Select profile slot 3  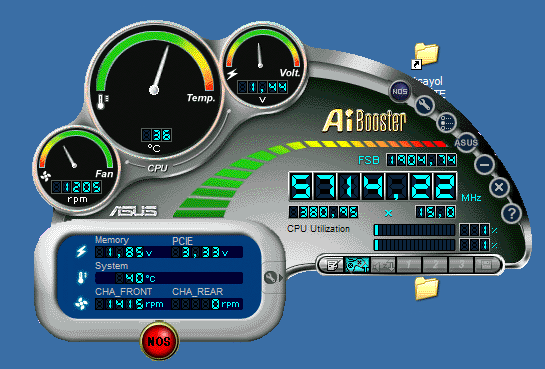tap(461, 266)
